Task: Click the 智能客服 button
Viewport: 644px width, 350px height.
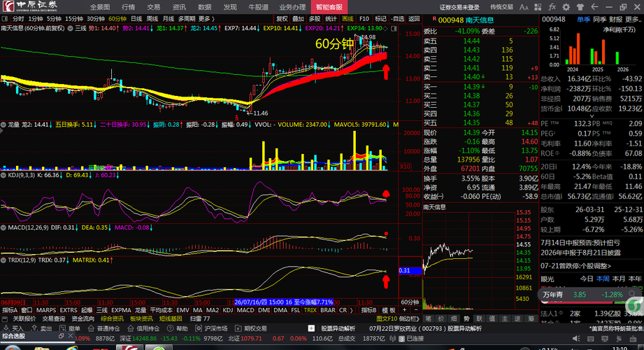Action: point(329,7)
